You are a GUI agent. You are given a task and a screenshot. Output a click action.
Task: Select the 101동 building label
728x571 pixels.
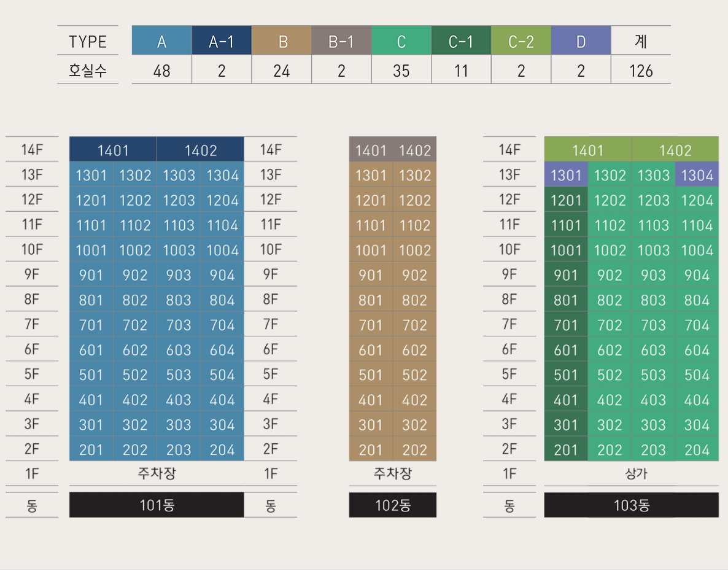157,505
